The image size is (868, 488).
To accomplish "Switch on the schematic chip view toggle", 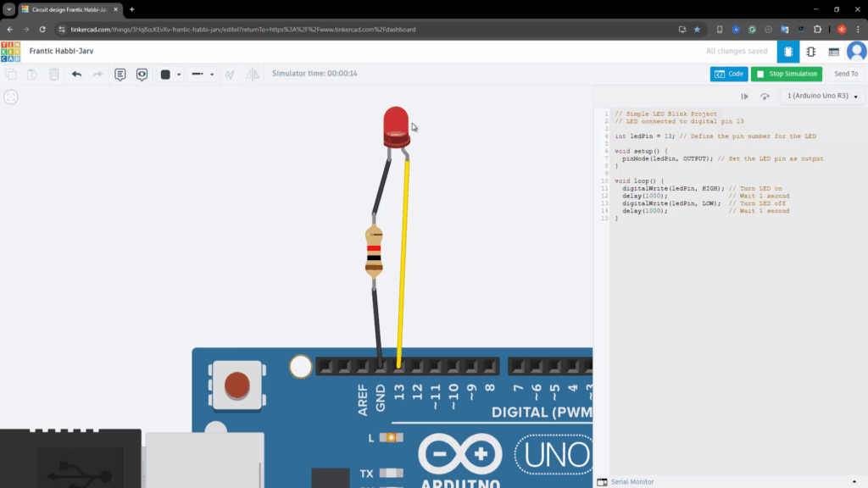I will (810, 51).
